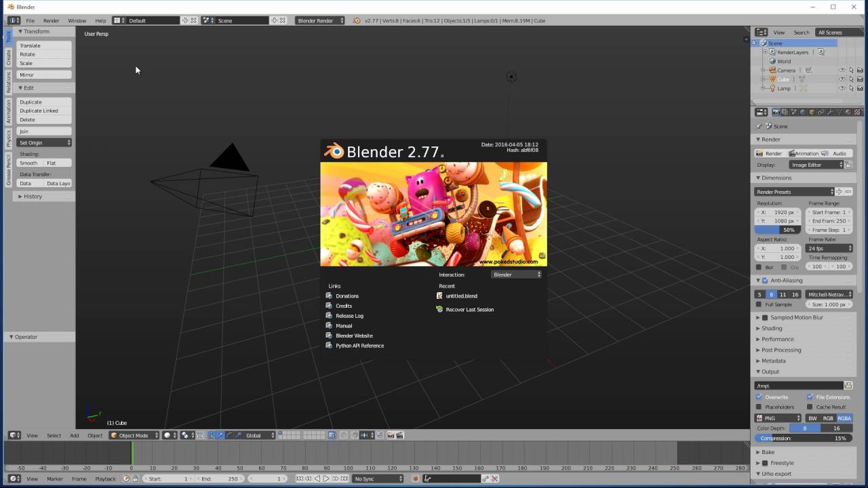Open 24 fps frame rate dropdown

tap(829, 248)
